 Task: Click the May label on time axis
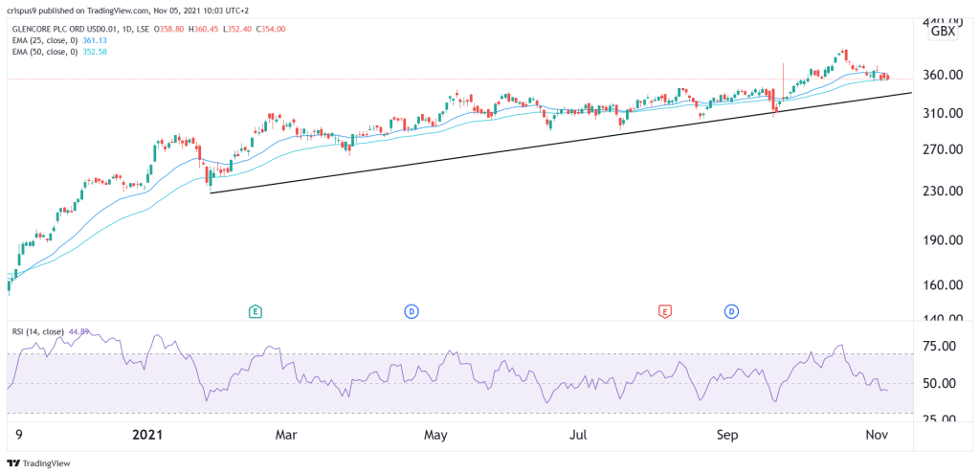tap(435, 435)
